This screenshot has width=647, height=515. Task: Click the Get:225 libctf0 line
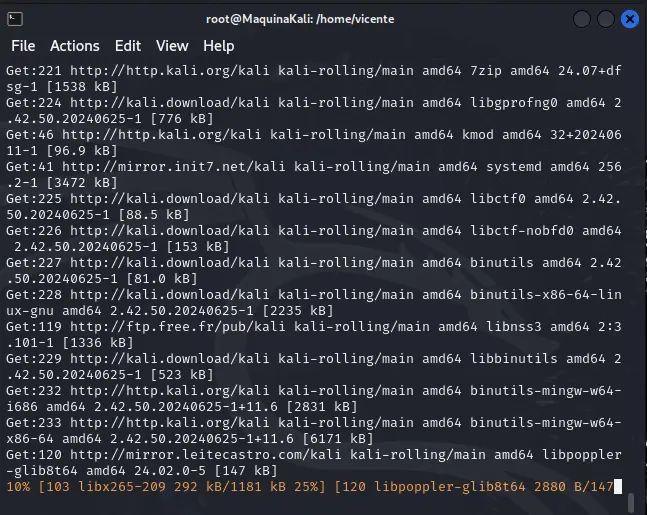[314, 206]
